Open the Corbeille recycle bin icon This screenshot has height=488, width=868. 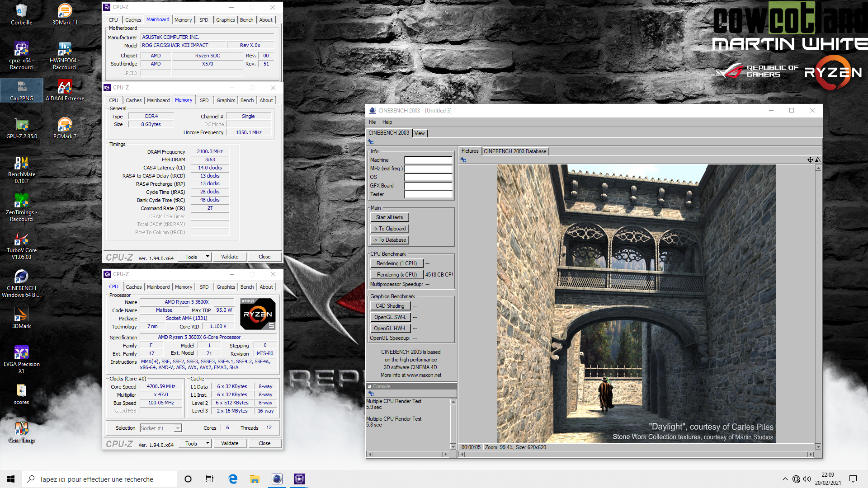21,14
